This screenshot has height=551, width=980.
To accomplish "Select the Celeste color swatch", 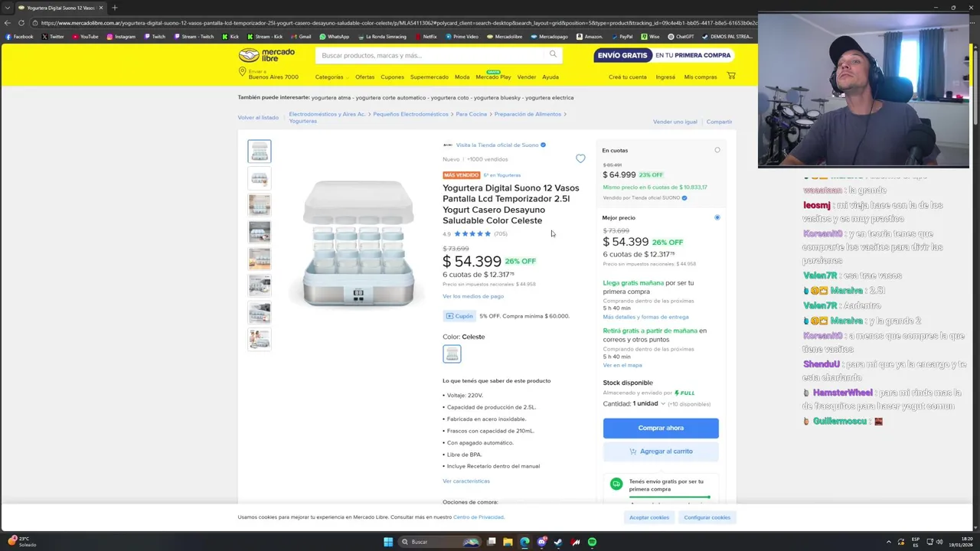I will pyautogui.click(x=452, y=354).
